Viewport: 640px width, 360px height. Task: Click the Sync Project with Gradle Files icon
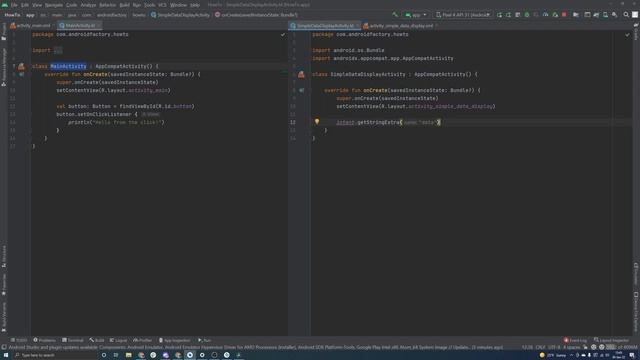[x=596, y=15]
